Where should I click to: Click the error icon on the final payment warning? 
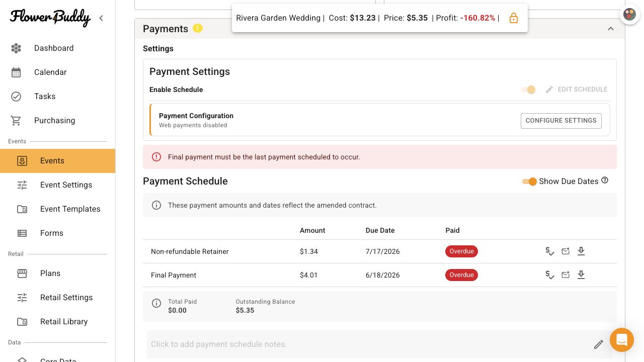pos(156,157)
